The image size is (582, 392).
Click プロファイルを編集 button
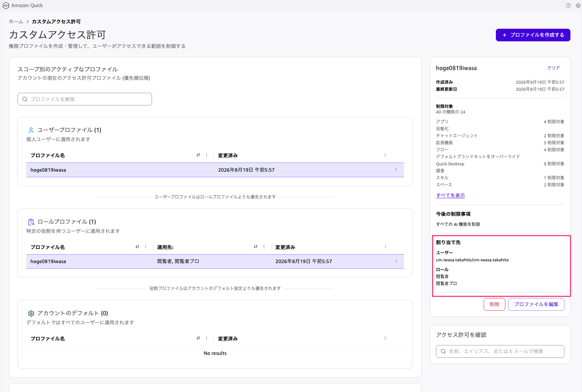(x=536, y=304)
